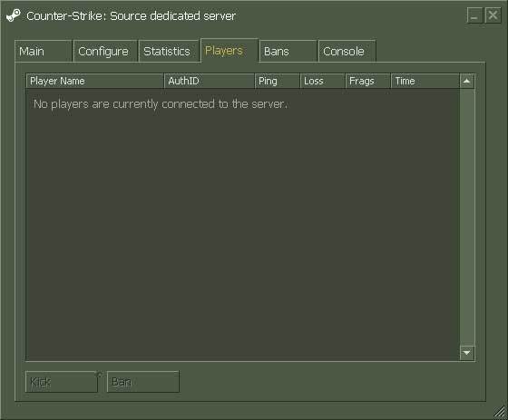Viewport: 508px width, 420px height.
Task: Open the Configure tab
Action: (x=105, y=51)
